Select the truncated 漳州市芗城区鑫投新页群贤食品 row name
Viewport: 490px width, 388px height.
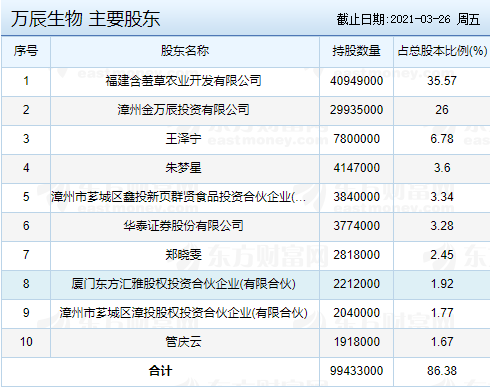178,197
